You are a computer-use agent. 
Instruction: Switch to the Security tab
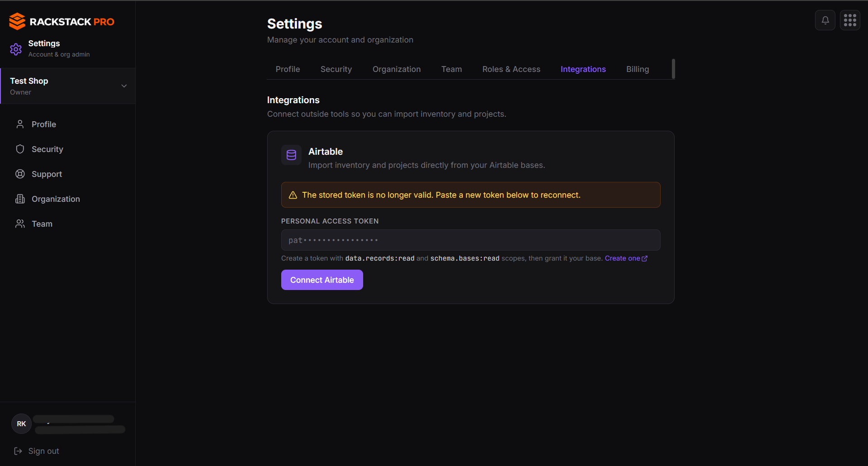[336, 69]
